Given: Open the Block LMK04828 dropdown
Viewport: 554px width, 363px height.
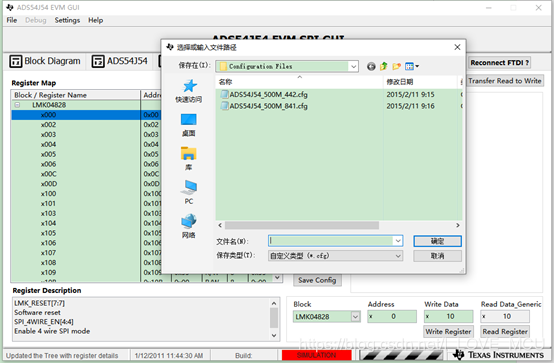Looking at the screenshot, I should pos(355,316).
